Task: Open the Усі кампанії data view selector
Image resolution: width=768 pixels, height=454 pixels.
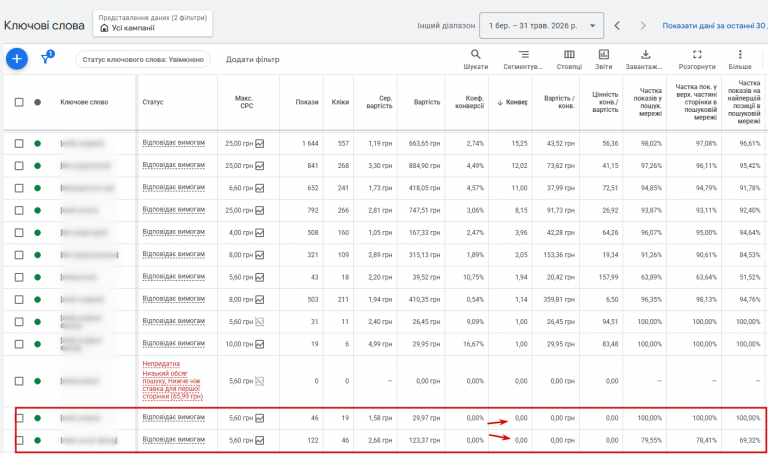Action: pyautogui.click(x=152, y=23)
